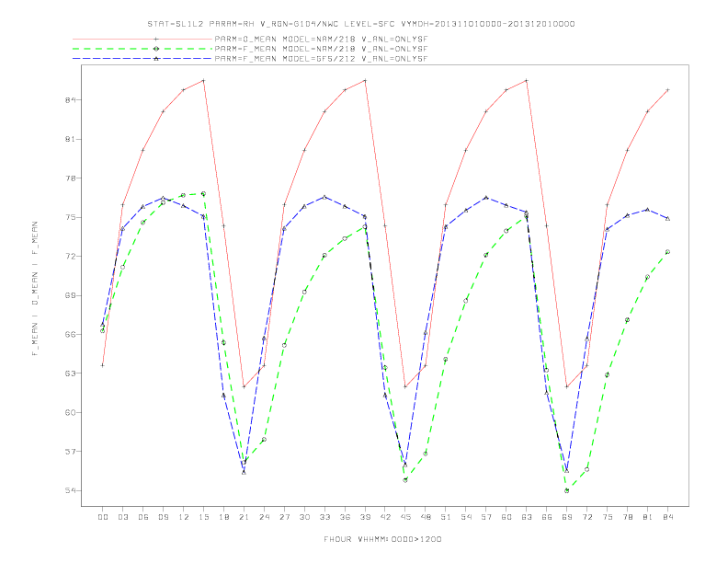Click the y-axis tick label 57
The height and width of the screenshot is (563, 728).
(71, 451)
